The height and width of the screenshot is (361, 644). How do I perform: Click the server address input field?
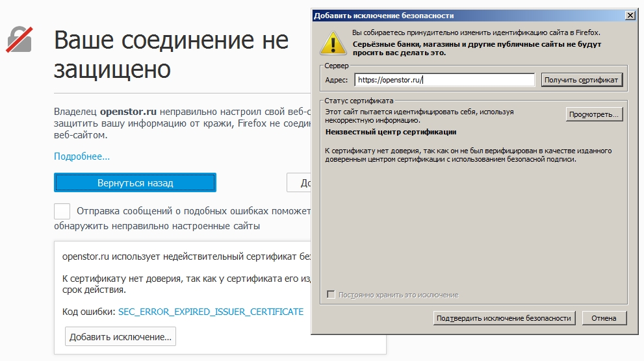pos(444,80)
